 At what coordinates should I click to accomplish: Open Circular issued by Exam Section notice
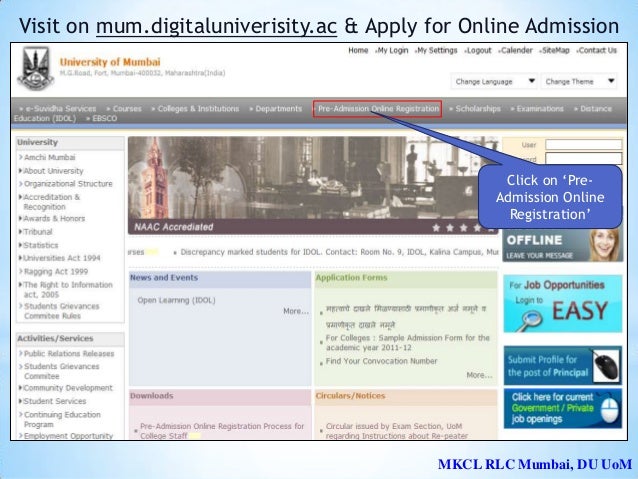397,431
